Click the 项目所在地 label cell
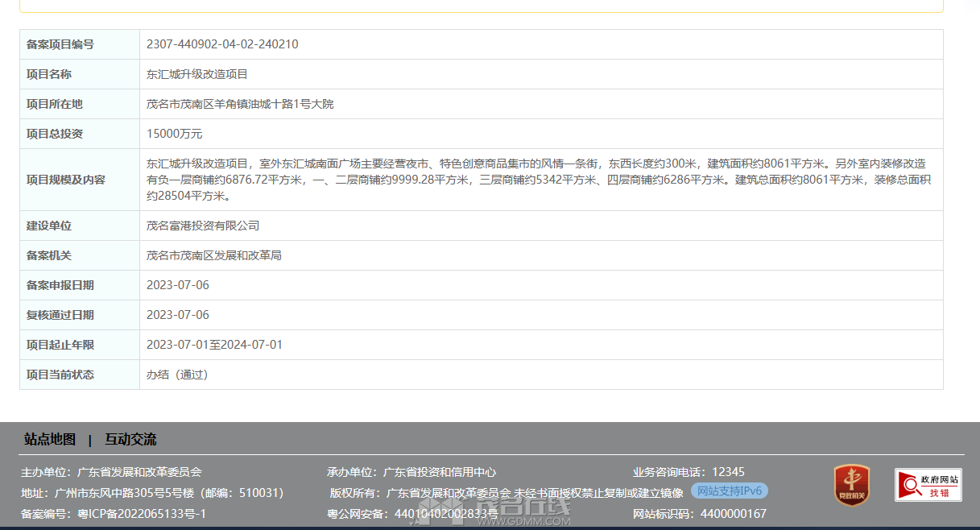 pos(80,104)
